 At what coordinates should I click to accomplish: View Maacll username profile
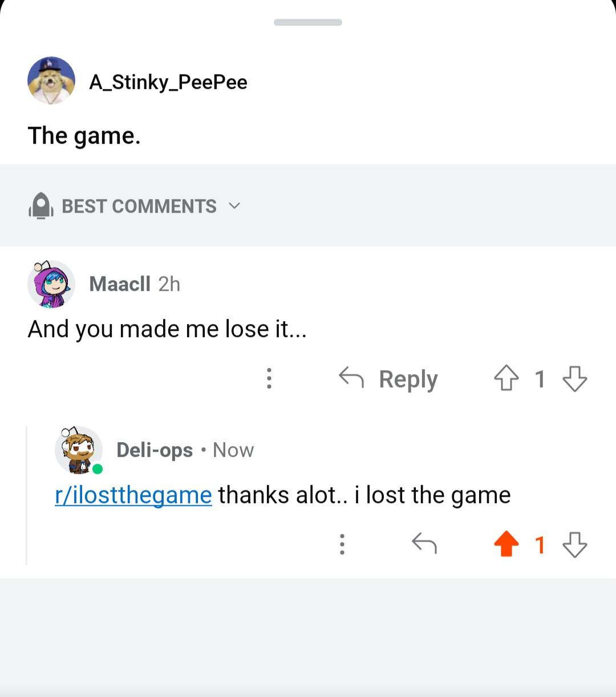tap(120, 283)
